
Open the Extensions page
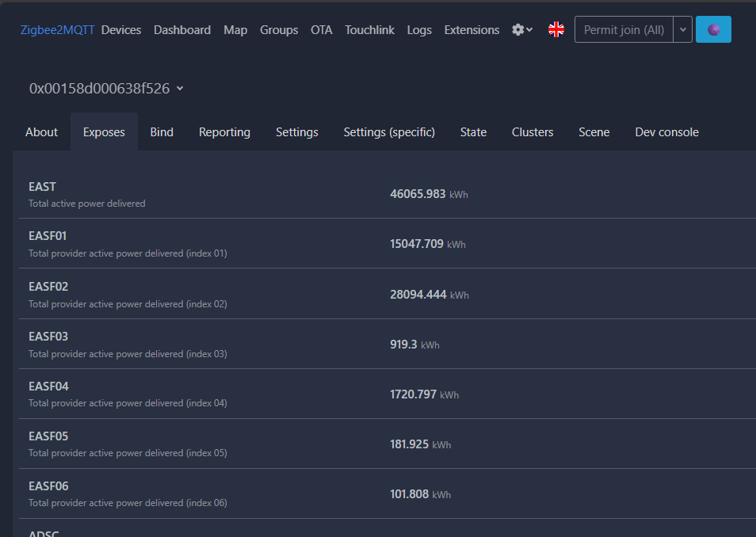pos(472,30)
